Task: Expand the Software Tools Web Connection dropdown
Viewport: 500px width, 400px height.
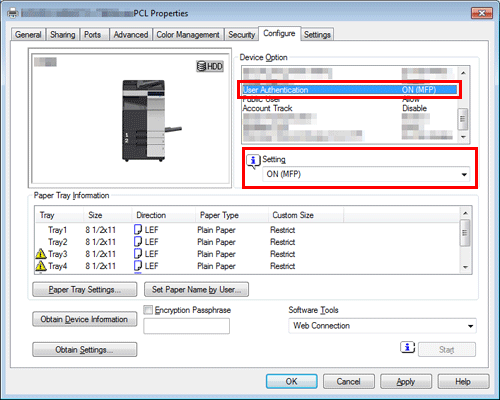Action: (x=382, y=326)
